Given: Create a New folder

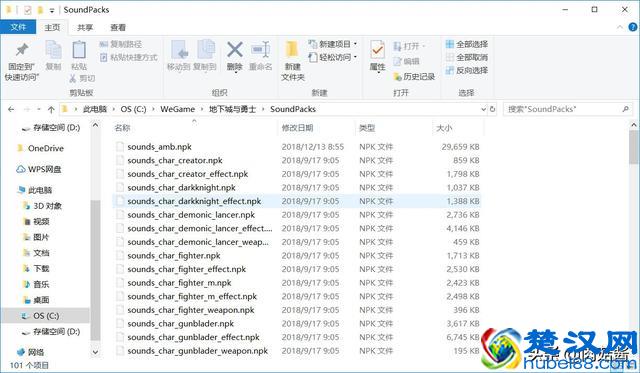Looking at the screenshot, I should coord(293,60).
